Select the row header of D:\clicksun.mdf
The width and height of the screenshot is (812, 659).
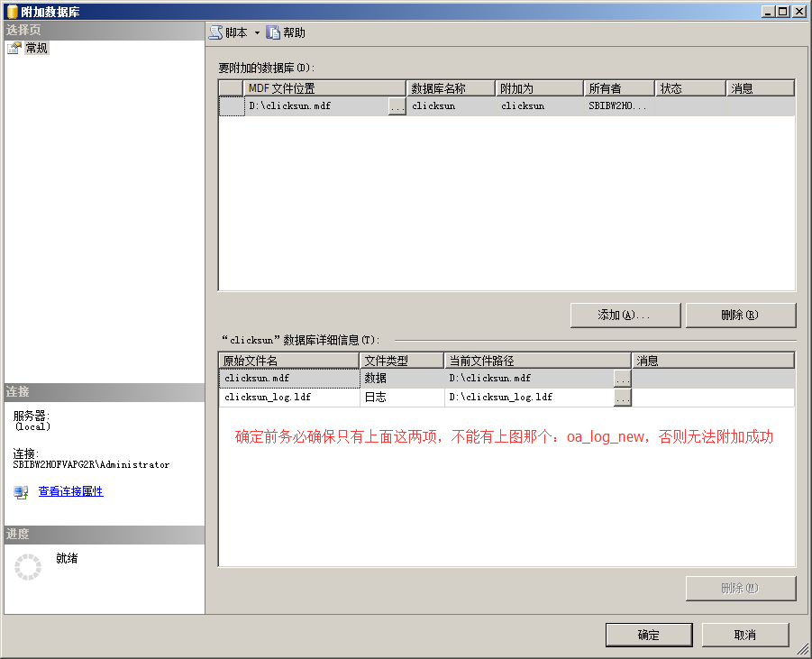click(x=232, y=106)
